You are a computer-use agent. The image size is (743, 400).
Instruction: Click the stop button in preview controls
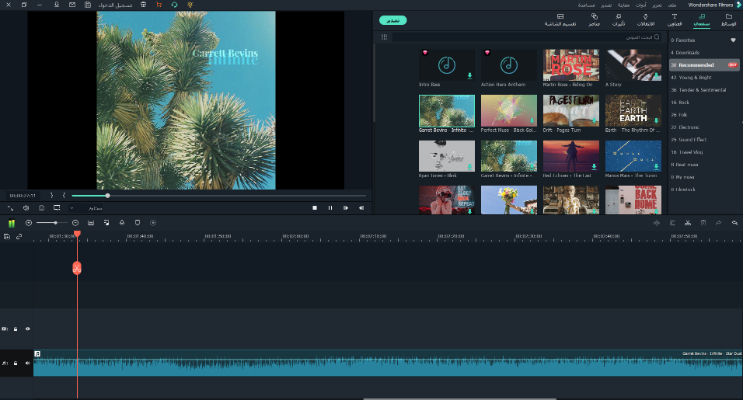click(314, 208)
